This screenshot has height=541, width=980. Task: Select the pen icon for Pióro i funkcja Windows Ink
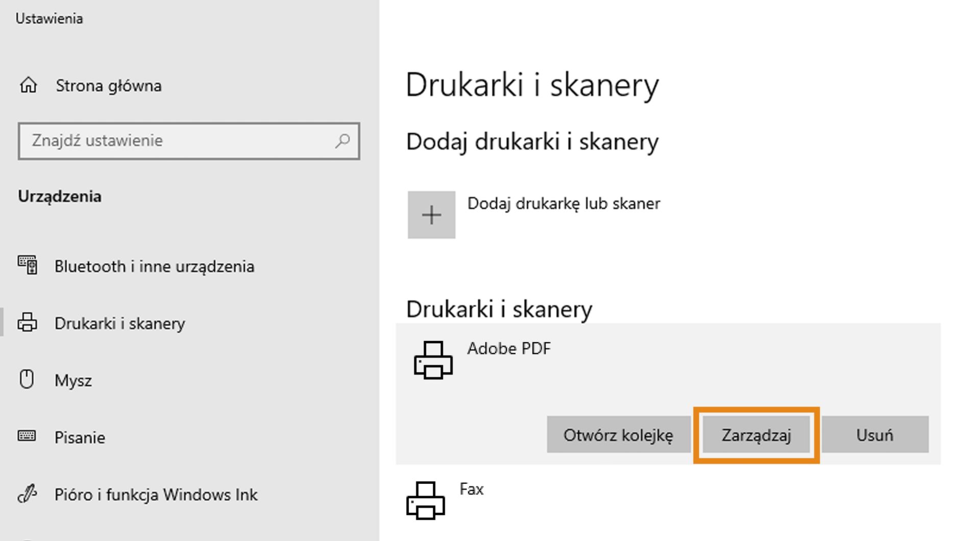coord(28,494)
